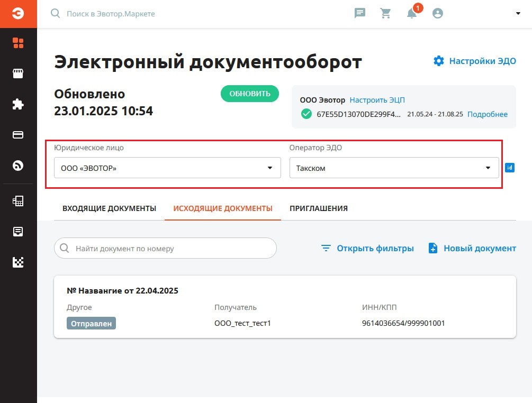Click certificate number 67E55D13070DE299F4...
Image resolution: width=532 pixels, height=403 pixels.
tap(358, 114)
